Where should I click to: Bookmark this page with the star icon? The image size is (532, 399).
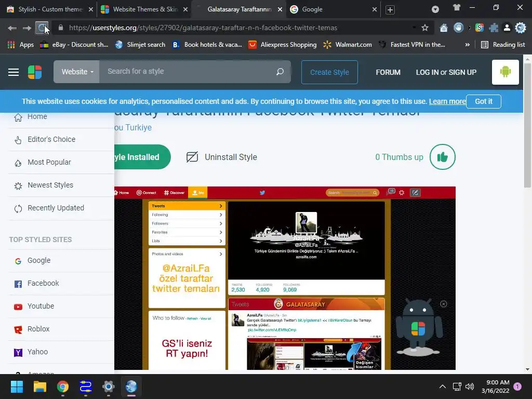tap(425, 28)
